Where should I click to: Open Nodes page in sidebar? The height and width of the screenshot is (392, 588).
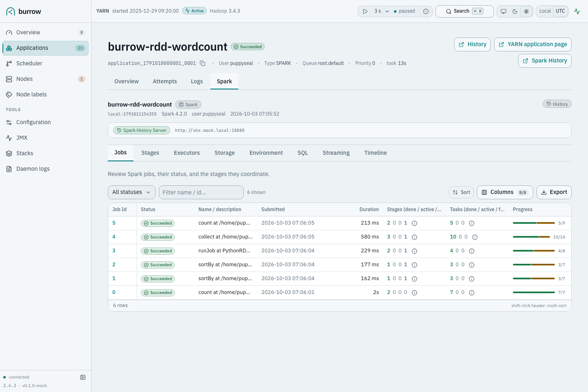tap(45, 79)
